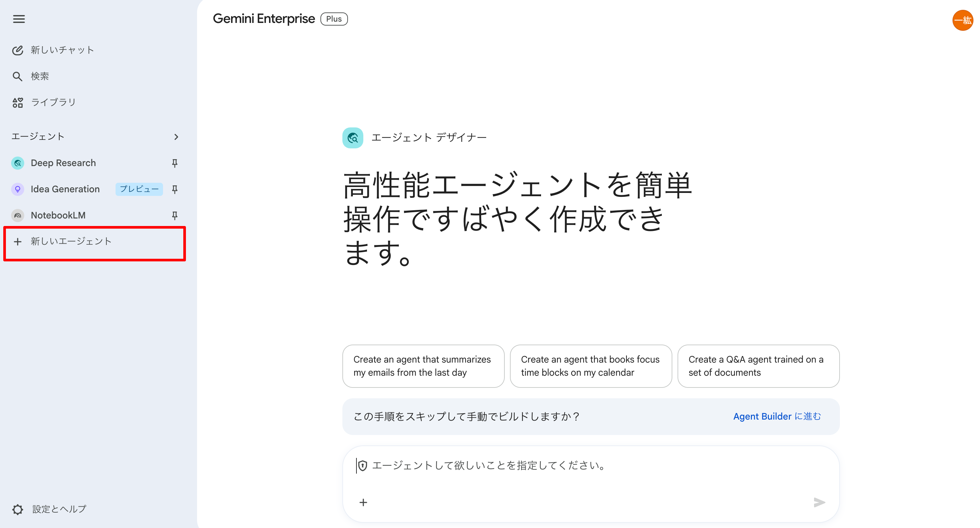The image size is (980, 528).
Task: Choose the summarize emails suggestion chip
Action: click(x=423, y=366)
